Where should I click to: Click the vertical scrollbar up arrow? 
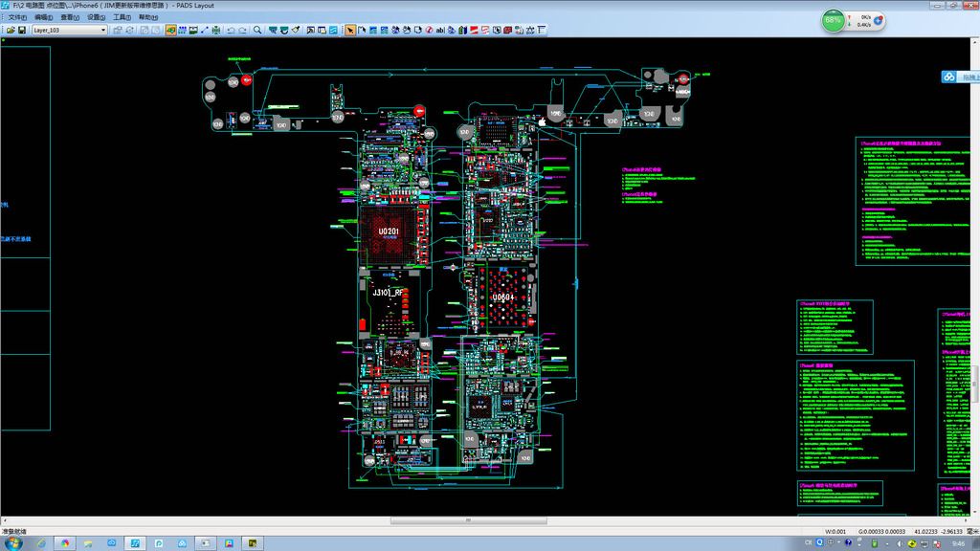pos(975,42)
